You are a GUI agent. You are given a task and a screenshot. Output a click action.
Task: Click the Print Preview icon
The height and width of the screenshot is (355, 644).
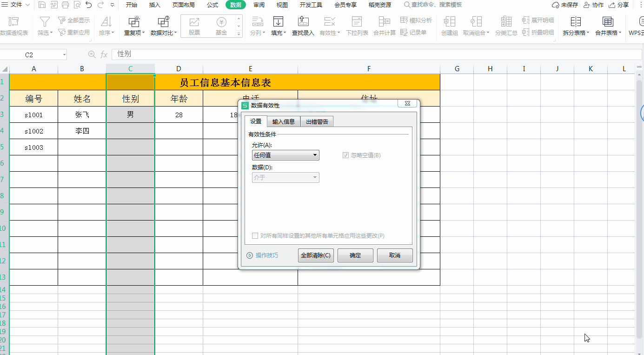pos(77,5)
